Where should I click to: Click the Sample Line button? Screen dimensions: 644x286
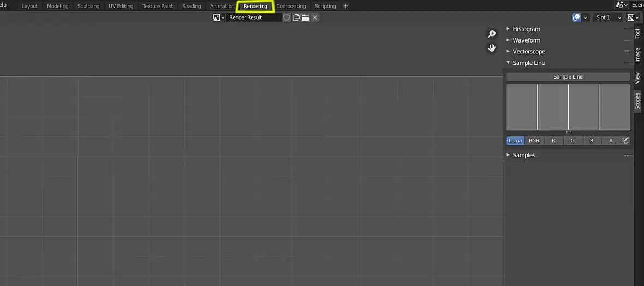click(568, 77)
